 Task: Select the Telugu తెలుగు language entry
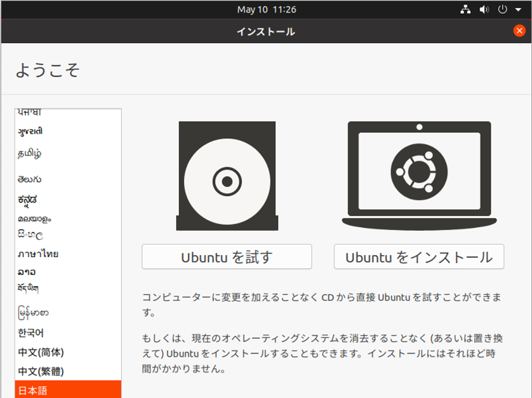point(68,179)
